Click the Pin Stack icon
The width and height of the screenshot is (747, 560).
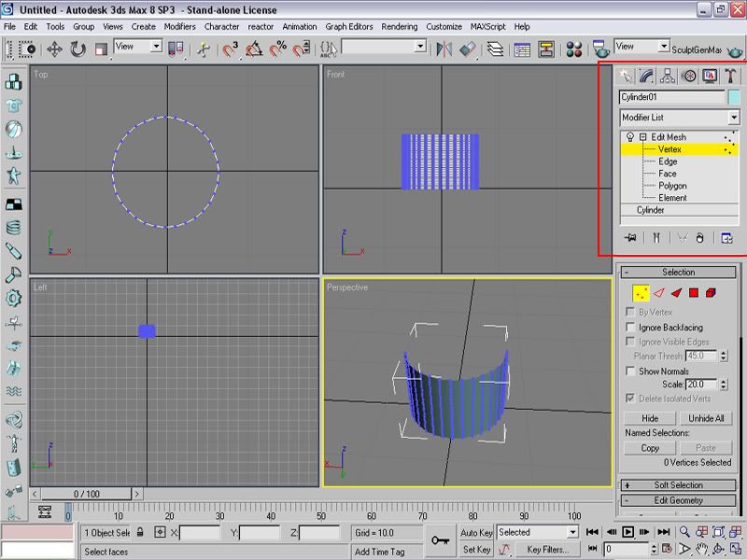point(630,238)
